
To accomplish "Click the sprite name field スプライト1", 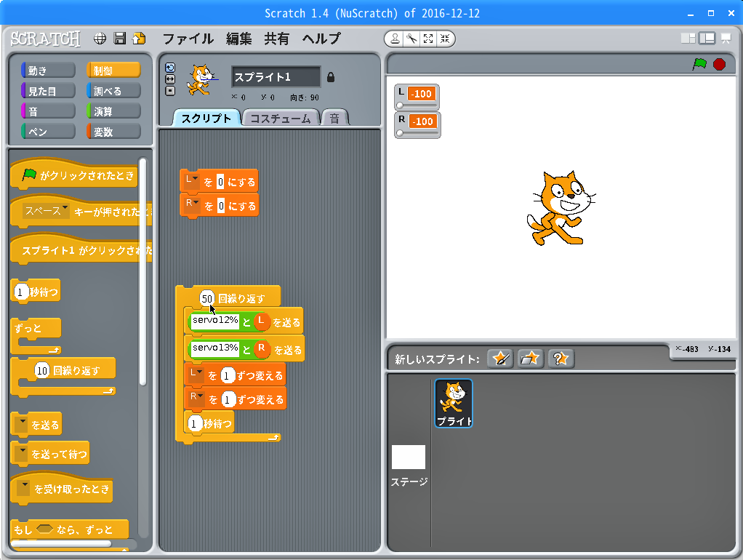I will click(276, 77).
